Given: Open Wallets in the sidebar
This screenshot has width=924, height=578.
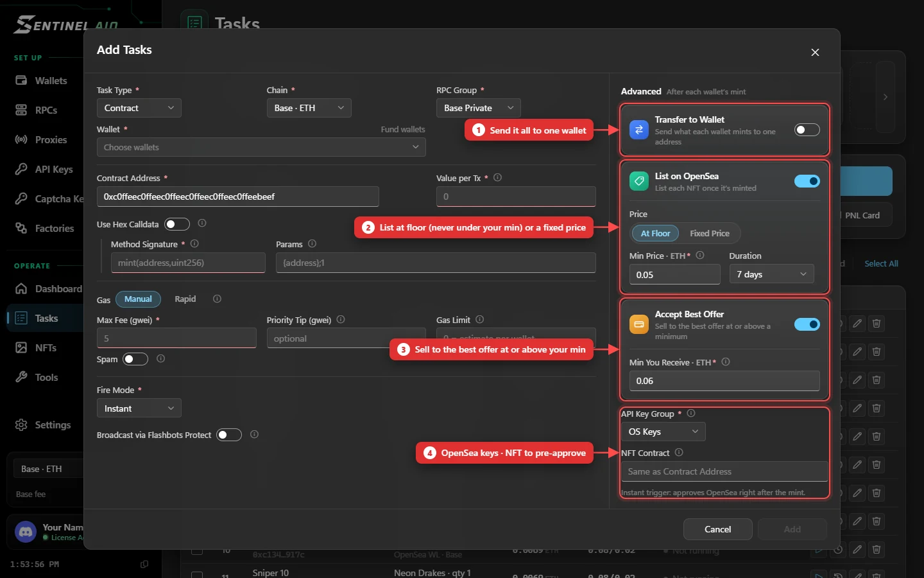Looking at the screenshot, I should [x=50, y=81].
